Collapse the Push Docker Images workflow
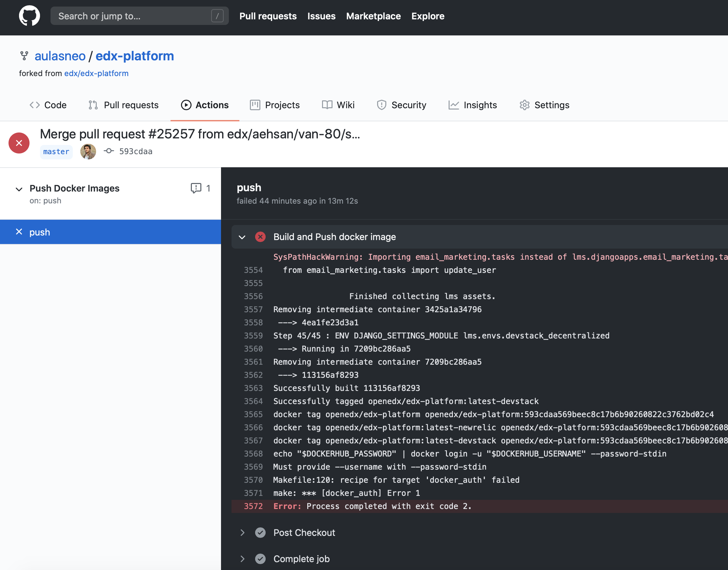This screenshot has width=728, height=570. 19,189
